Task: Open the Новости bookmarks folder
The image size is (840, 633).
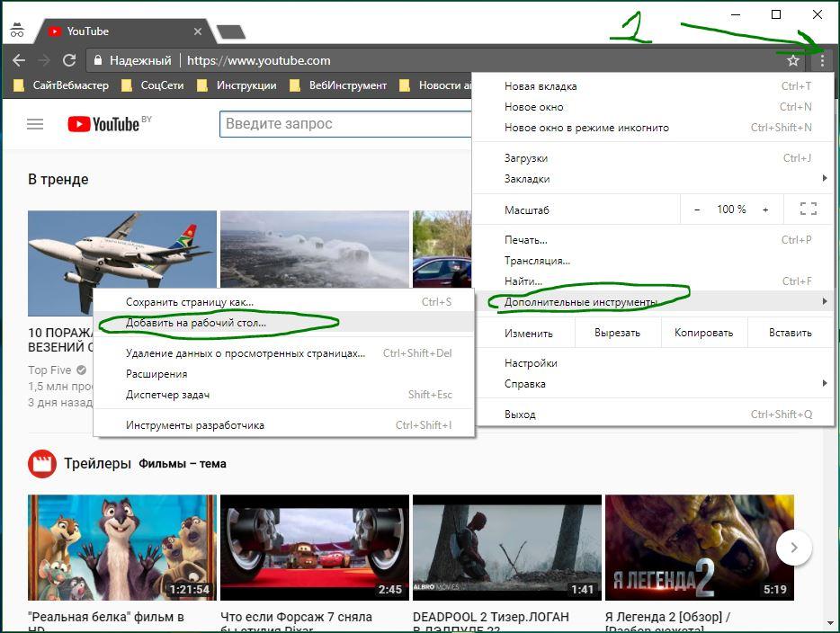Action: click(x=435, y=85)
